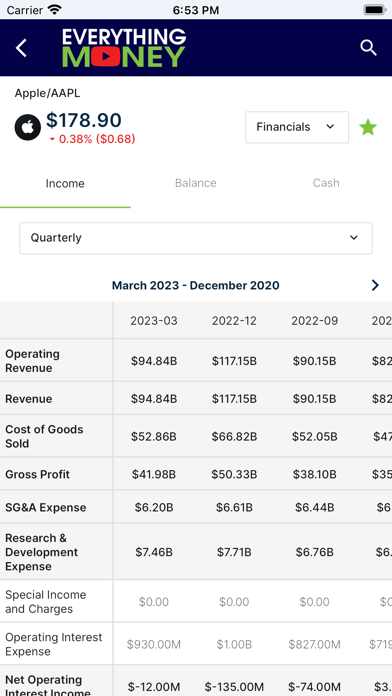Tap the back arrow icon
The width and height of the screenshot is (392, 696).
[21, 48]
